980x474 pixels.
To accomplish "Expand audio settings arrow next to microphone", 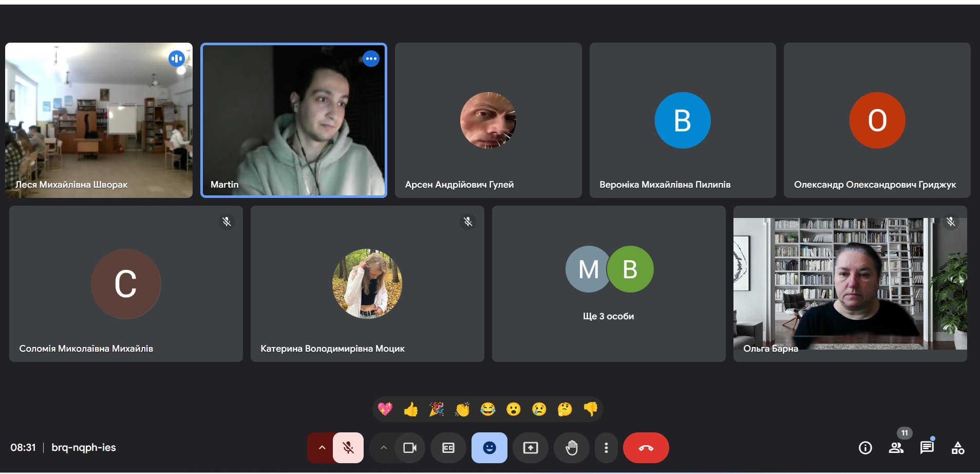I will (x=322, y=448).
